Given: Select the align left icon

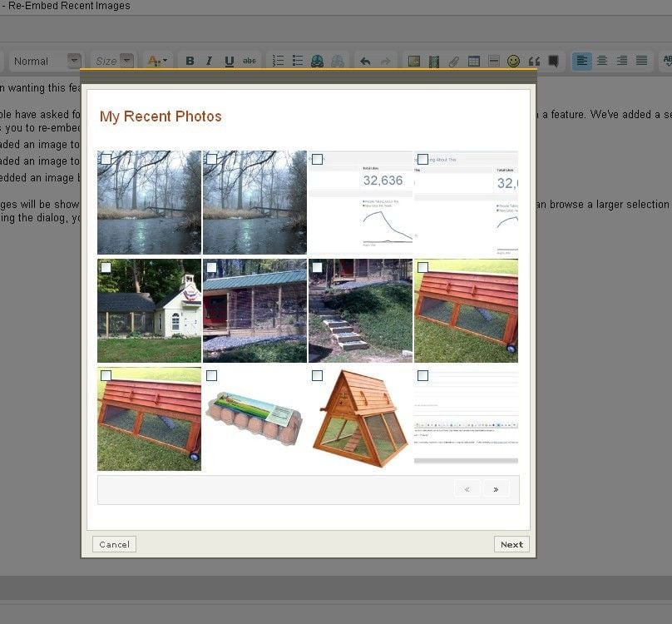Looking at the screenshot, I should pyautogui.click(x=581, y=61).
